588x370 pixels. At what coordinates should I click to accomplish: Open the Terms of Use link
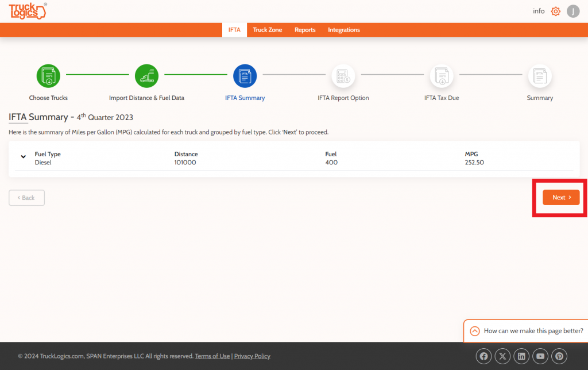pyautogui.click(x=212, y=356)
